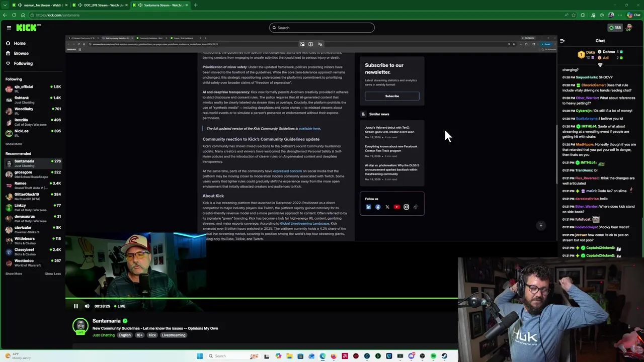Select the Livestreaming tag

[x=174, y=335]
